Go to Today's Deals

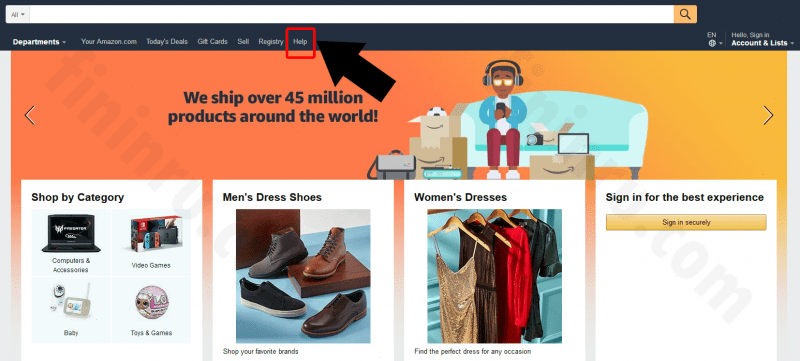(167, 42)
